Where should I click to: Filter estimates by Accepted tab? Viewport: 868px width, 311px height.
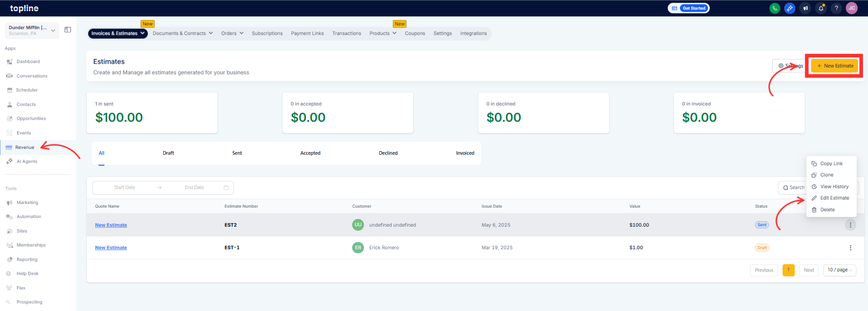click(x=310, y=153)
